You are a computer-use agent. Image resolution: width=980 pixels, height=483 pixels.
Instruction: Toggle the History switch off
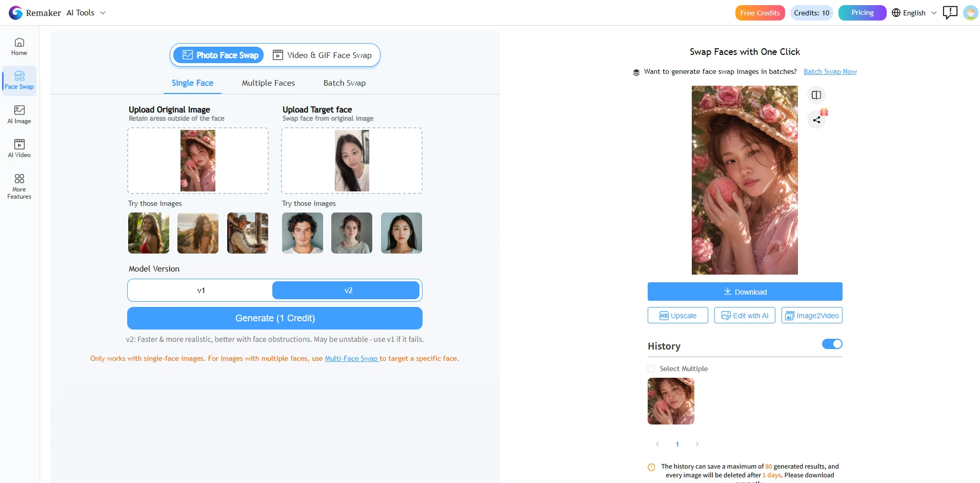832,344
